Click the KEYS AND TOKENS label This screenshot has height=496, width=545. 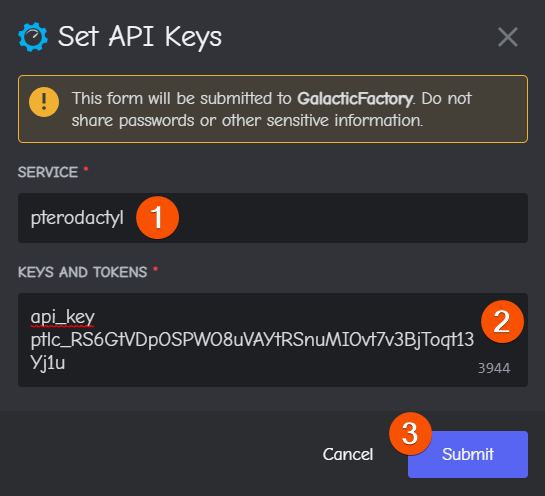(x=82, y=272)
